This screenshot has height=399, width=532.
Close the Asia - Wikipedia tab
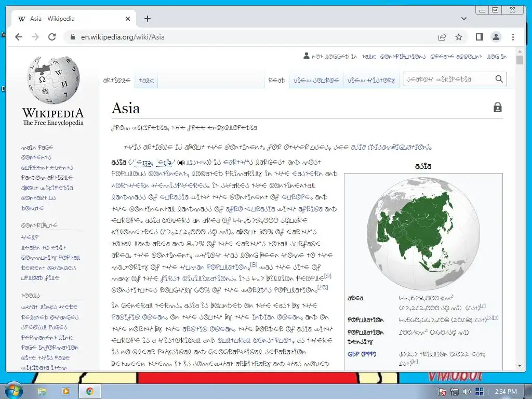[128, 19]
